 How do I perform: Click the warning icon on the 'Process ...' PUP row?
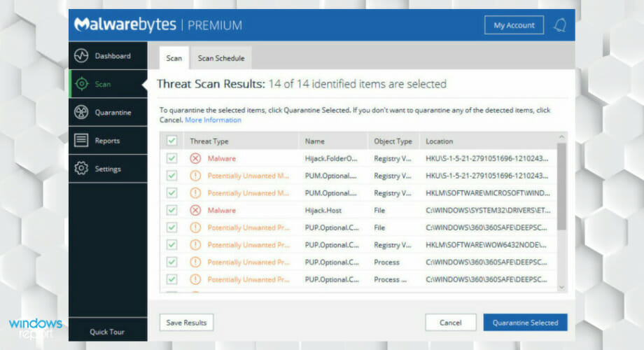[x=195, y=279]
